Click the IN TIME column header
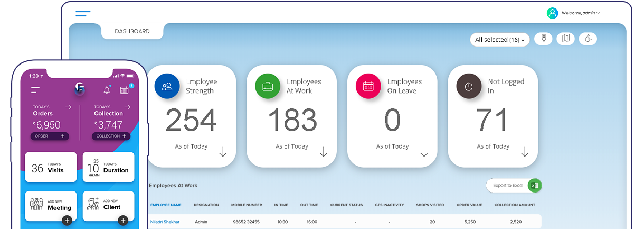 click(281, 205)
